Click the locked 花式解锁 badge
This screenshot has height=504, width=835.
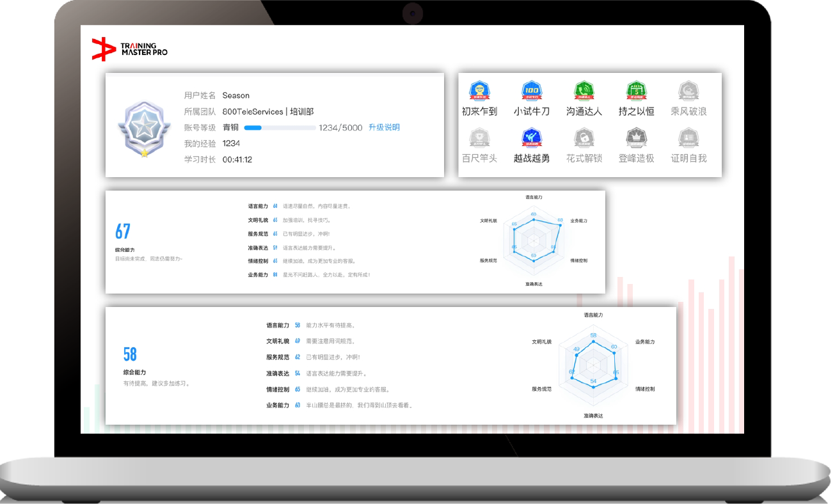(x=584, y=139)
